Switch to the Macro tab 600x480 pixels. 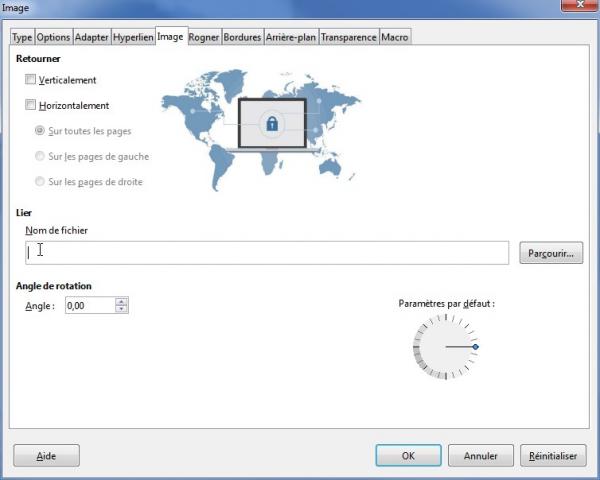[x=396, y=37]
